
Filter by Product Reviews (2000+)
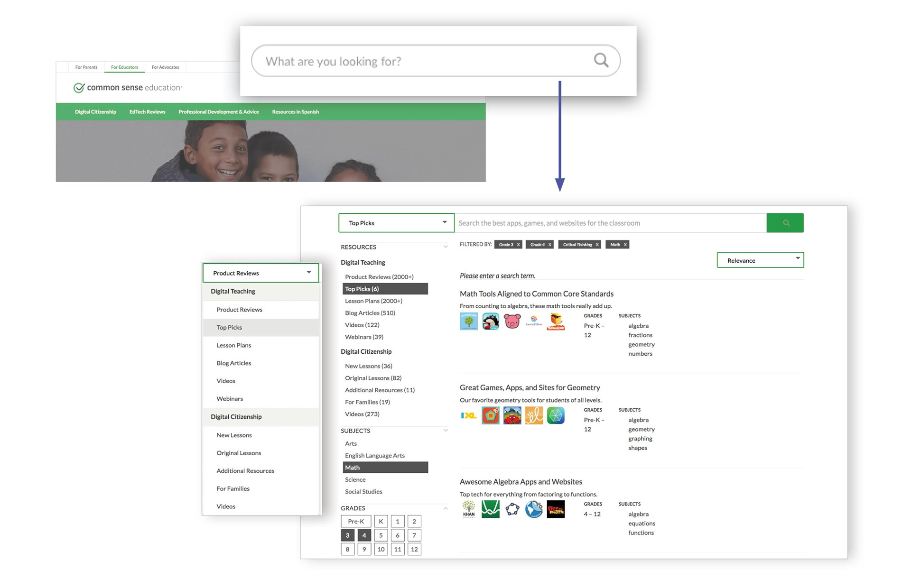click(379, 277)
